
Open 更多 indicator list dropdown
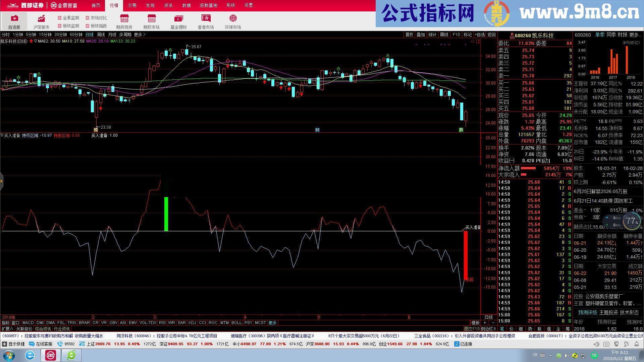tap(272, 323)
